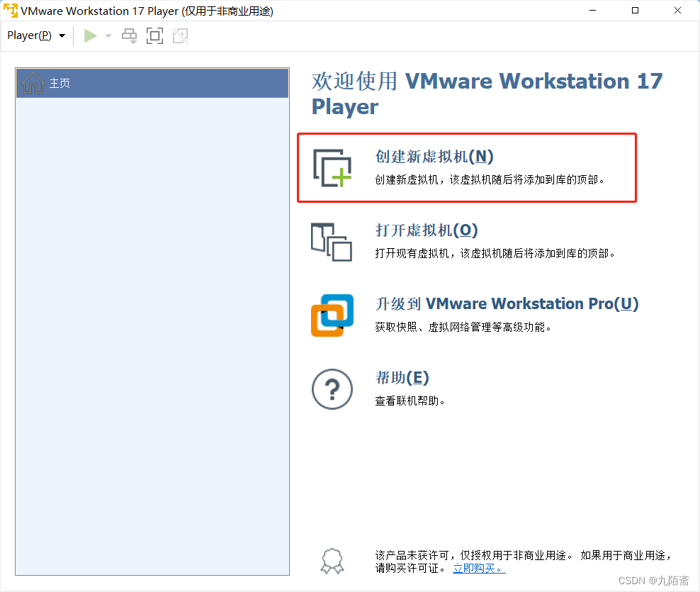Click the VMware logo in title bar
Image resolution: width=700 pixels, height=592 pixels.
[10, 10]
